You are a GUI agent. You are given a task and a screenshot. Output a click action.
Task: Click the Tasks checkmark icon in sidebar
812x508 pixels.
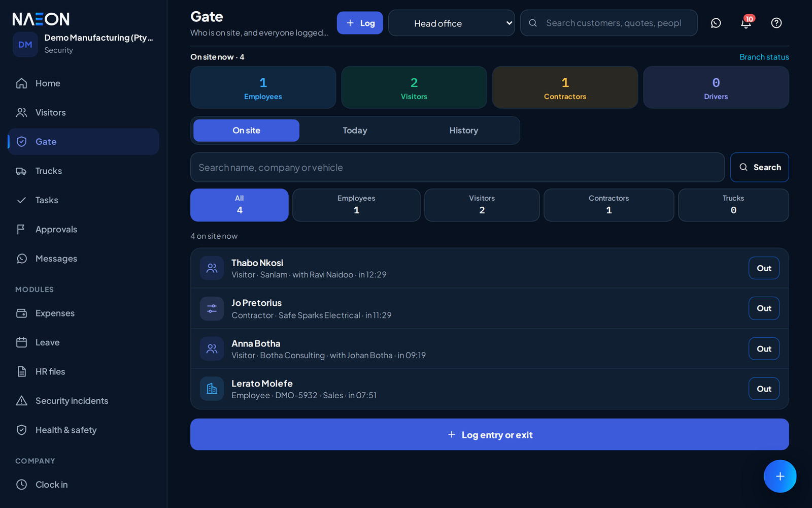point(21,200)
